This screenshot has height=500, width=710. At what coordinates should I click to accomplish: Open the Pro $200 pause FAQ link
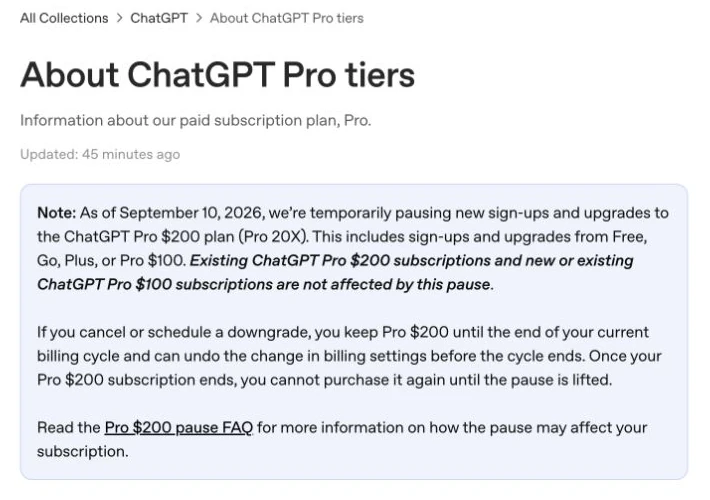click(178, 427)
